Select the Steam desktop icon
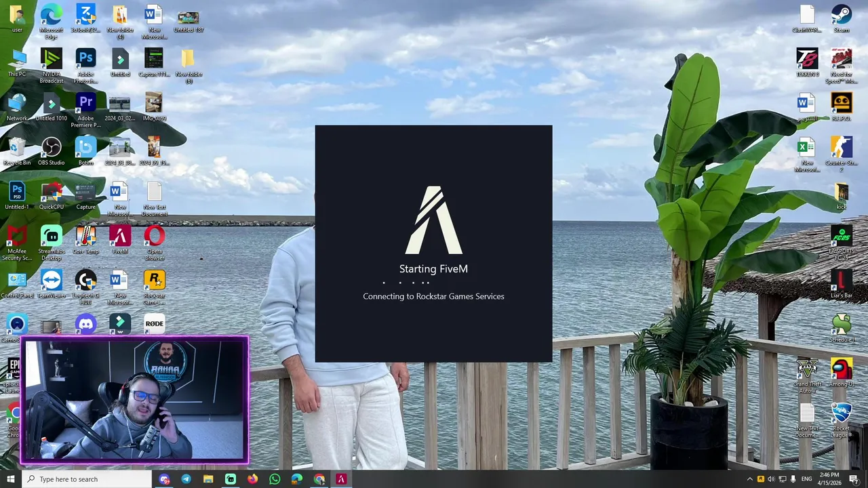 point(841,18)
